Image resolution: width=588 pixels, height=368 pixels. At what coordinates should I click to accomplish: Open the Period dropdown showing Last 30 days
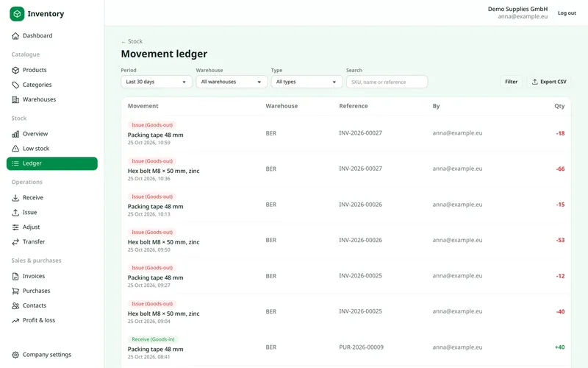tap(157, 82)
